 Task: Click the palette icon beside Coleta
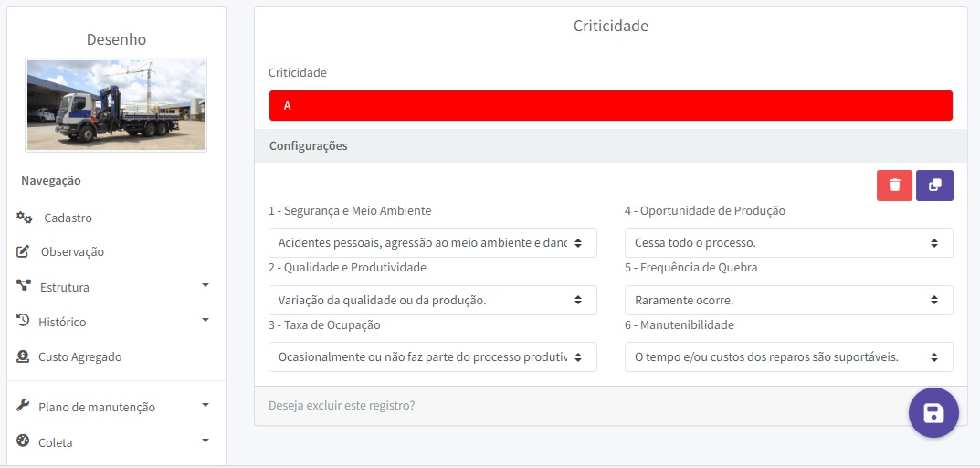point(24,441)
